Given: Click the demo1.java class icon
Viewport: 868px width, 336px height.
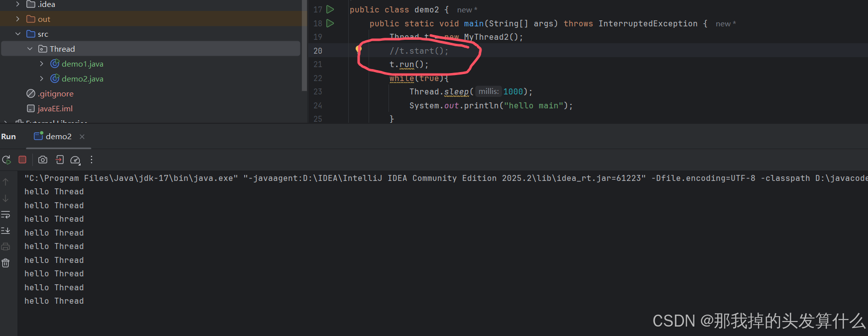Looking at the screenshot, I should tap(55, 64).
